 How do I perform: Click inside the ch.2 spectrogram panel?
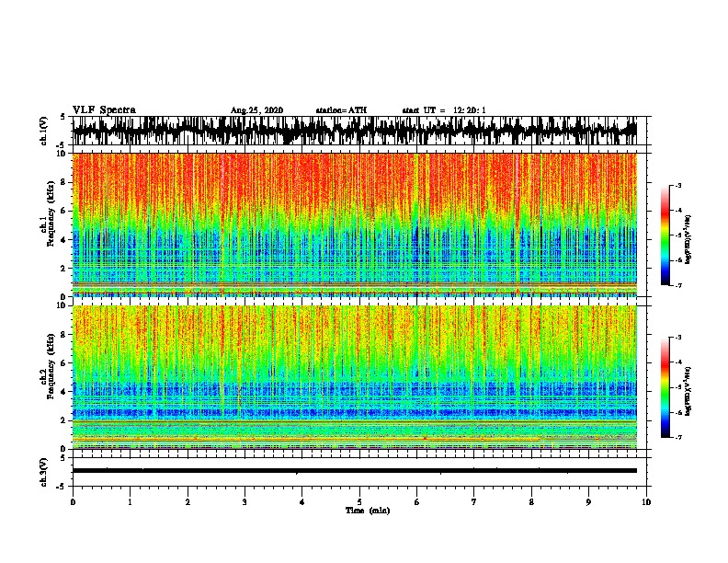point(354,377)
